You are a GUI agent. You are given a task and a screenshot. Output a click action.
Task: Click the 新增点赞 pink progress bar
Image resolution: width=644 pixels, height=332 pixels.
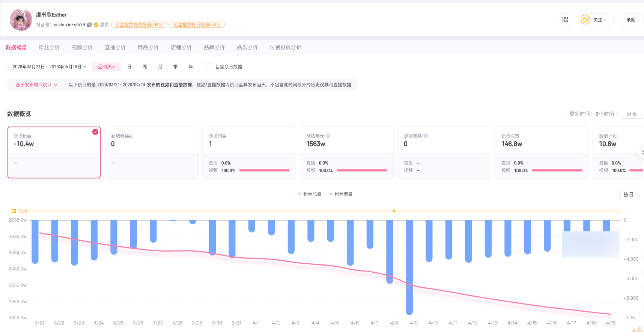(557, 171)
